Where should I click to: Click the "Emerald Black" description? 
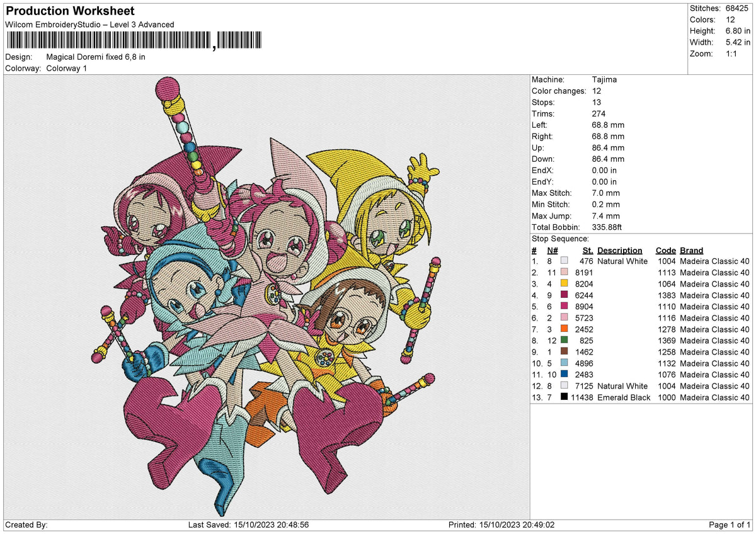[x=624, y=397]
